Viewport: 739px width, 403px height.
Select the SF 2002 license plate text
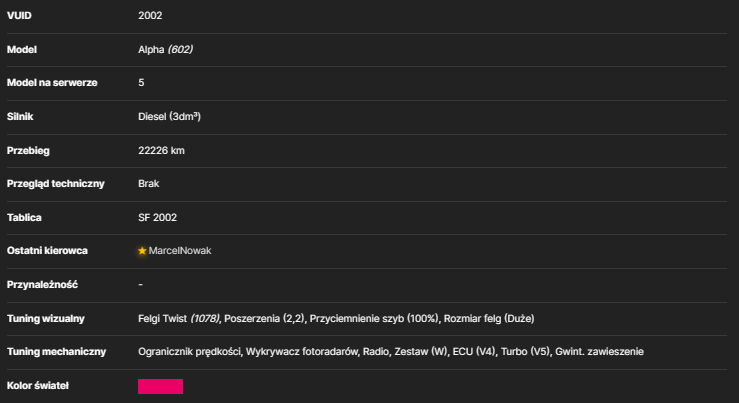point(157,217)
